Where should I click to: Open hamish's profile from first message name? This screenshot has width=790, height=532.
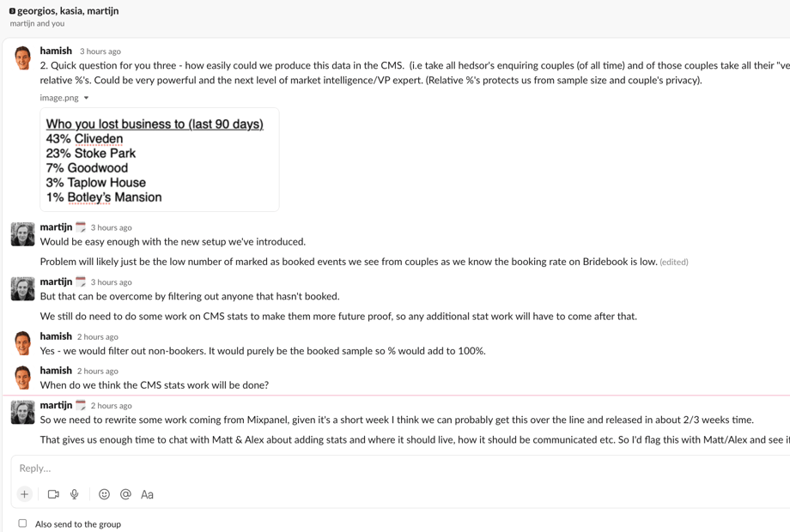click(x=56, y=51)
